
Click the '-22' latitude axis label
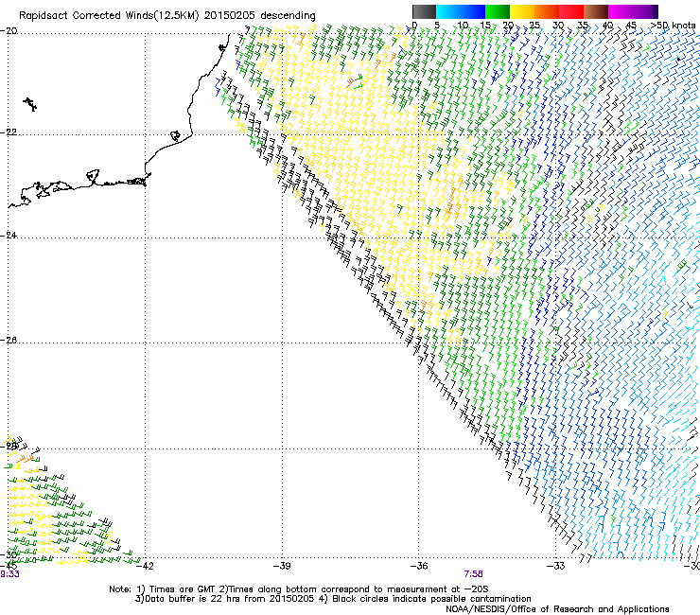click(x=9, y=132)
